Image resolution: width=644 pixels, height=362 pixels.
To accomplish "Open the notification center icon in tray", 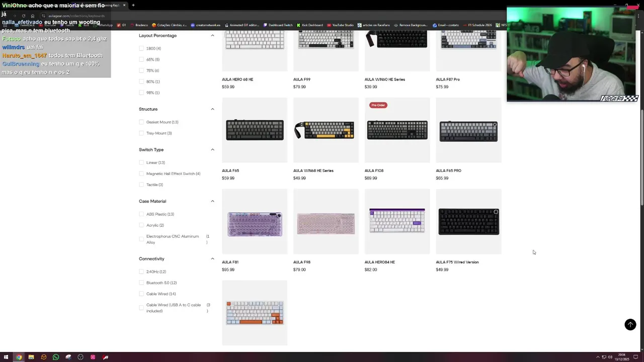I will coord(636,357).
